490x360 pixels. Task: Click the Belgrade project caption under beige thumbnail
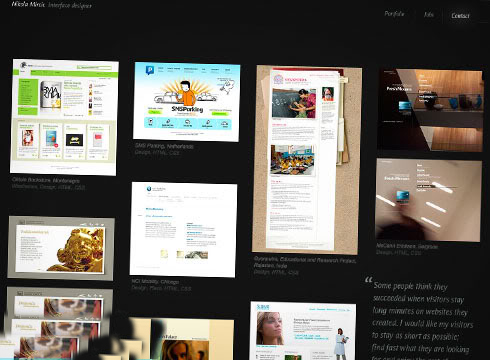click(x=407, y=246)
